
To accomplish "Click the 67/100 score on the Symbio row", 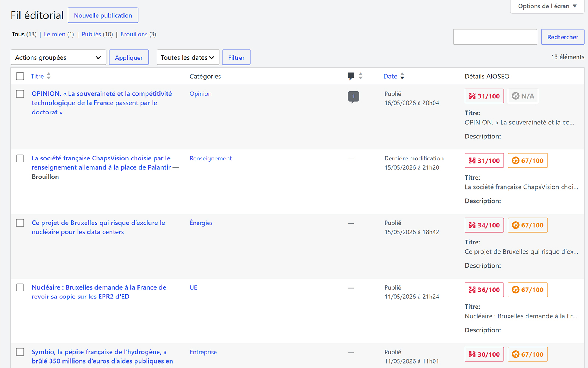I will (x=528, y=354).
